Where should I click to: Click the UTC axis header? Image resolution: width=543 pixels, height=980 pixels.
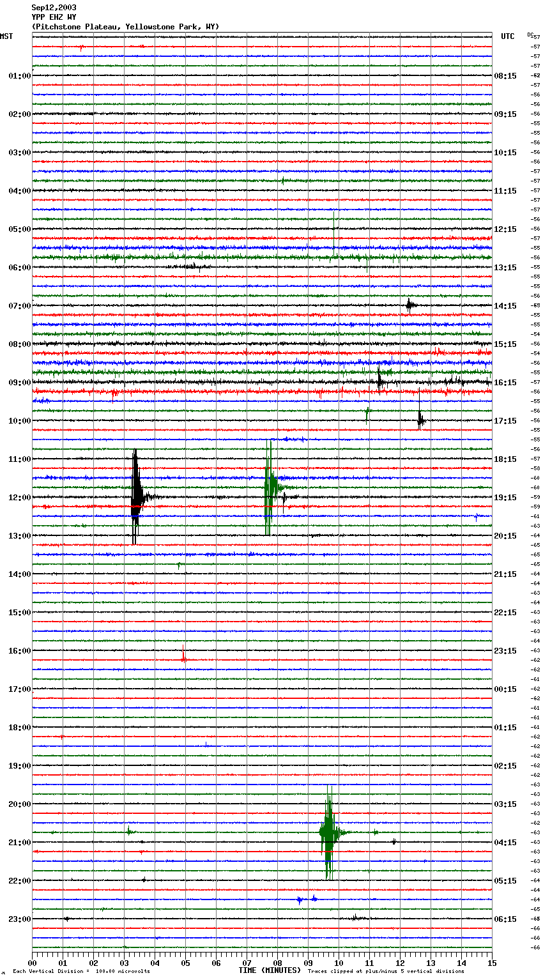(507, 36)
